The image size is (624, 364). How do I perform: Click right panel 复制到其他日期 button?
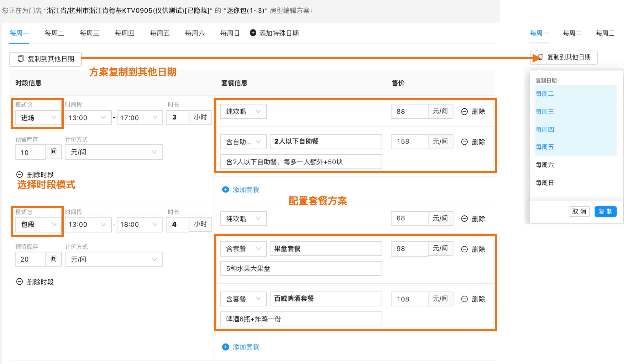click(564, 57)
